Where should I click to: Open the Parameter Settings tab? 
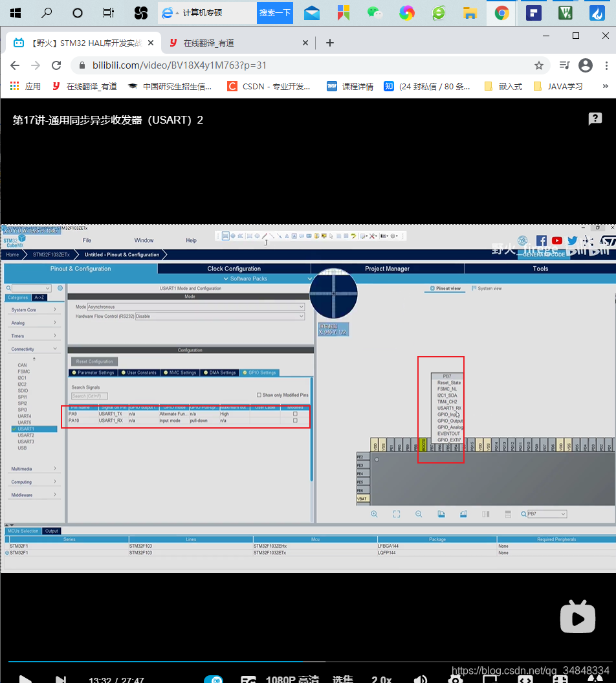pyautogui.click(x=93, y=373)
